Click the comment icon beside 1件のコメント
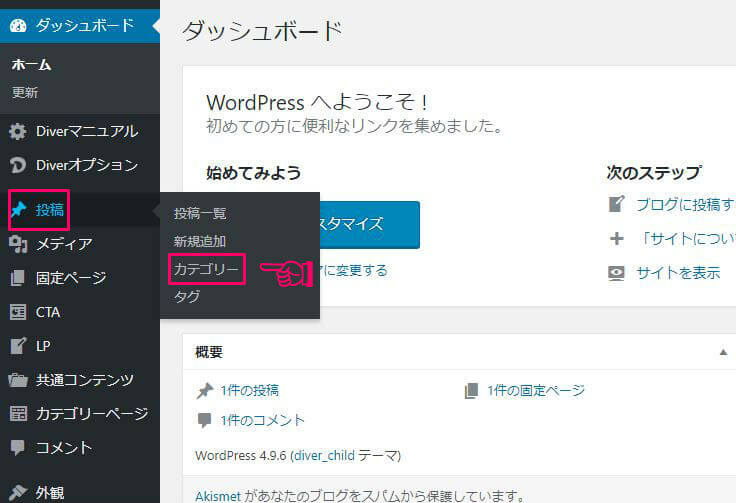Screen dimensions: 736x503 click(205, 420)
